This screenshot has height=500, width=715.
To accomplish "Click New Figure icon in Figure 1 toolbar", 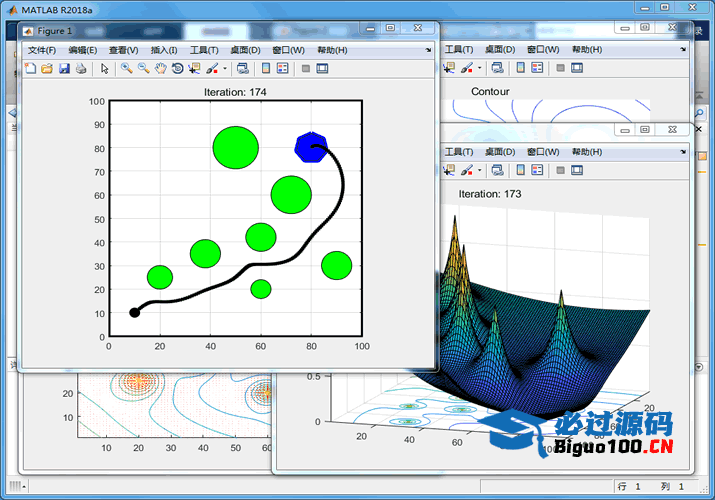I will click(30, 68).
